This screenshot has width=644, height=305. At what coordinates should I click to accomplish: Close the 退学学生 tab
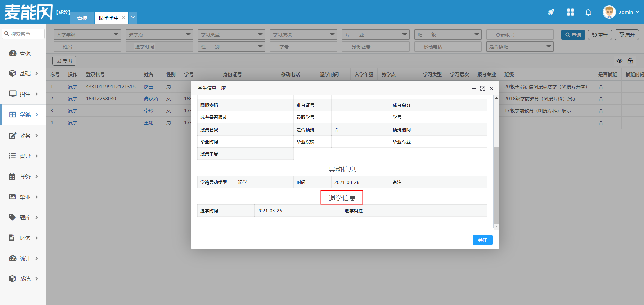coord(124,18)
